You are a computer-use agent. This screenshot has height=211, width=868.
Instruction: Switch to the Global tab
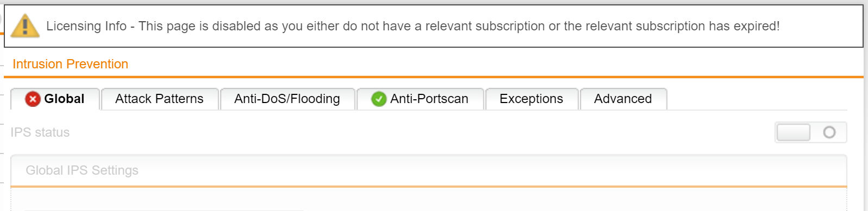[x=55, y=99]
